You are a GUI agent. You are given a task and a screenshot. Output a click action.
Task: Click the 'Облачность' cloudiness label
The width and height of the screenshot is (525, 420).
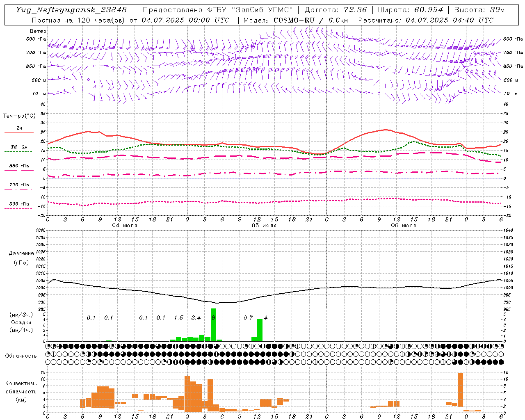[x=21, y=356]
